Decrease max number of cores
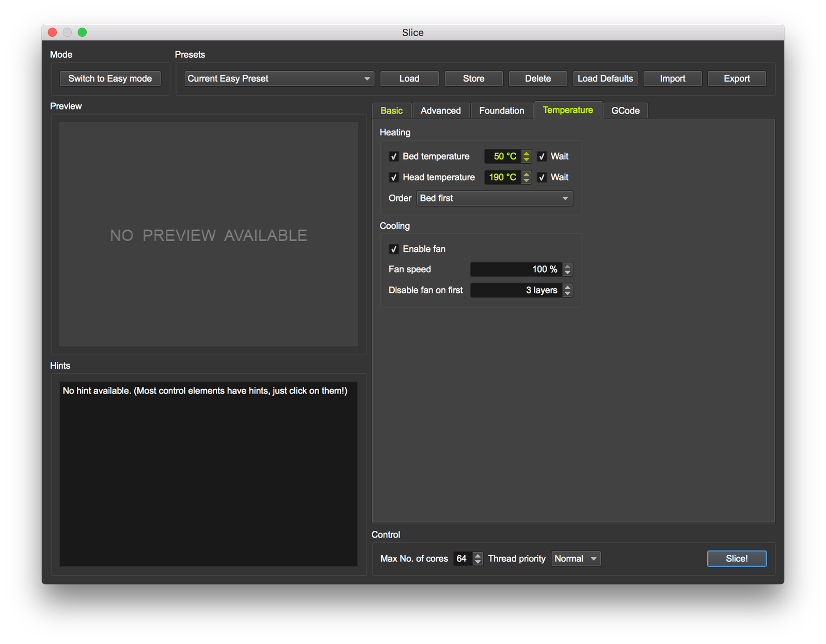Viewport: 826px width, 644px height. (478, 562)
